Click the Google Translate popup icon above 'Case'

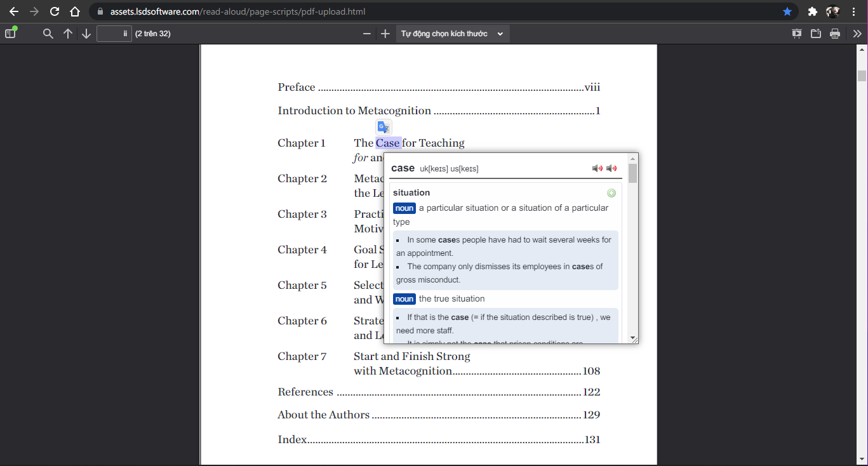click(384, 127)
